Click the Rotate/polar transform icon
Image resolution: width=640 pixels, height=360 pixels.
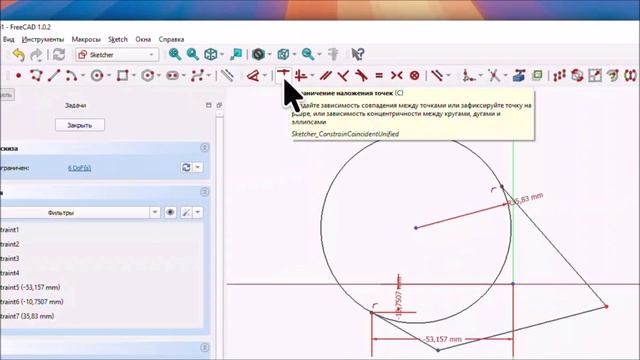577,76
